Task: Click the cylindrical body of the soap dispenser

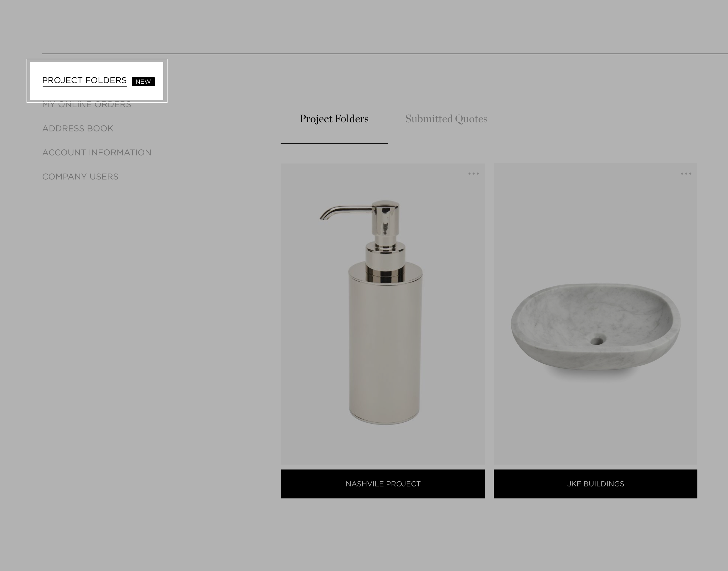Action: tap(385, 344)
